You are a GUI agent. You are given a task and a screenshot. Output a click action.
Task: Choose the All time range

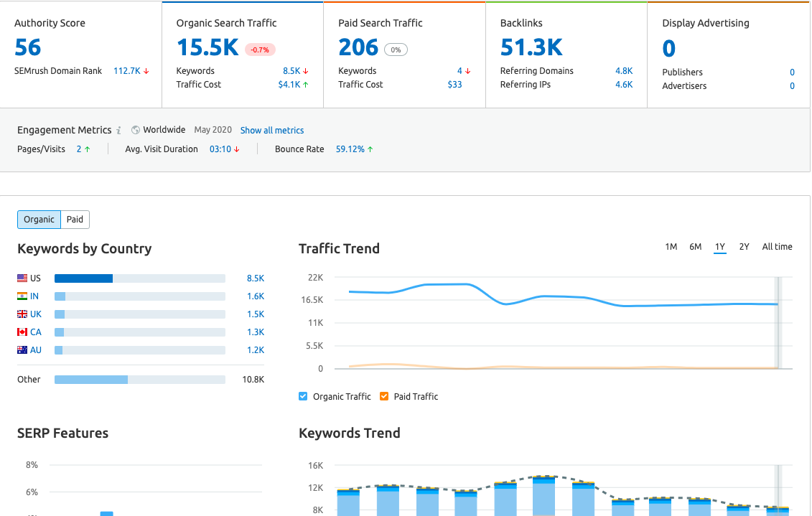[778, 247]
